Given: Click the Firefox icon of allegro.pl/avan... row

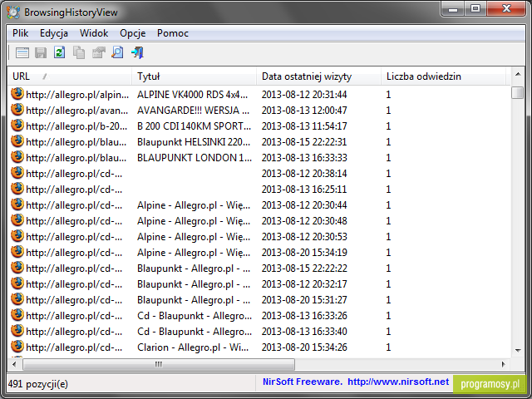Looking at the screenshot, I should point(17,110).
